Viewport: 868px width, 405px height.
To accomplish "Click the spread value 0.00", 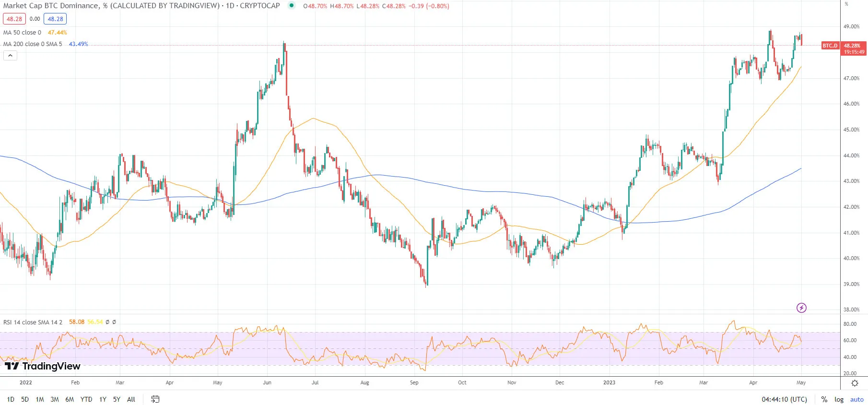I will coord(35,19).
